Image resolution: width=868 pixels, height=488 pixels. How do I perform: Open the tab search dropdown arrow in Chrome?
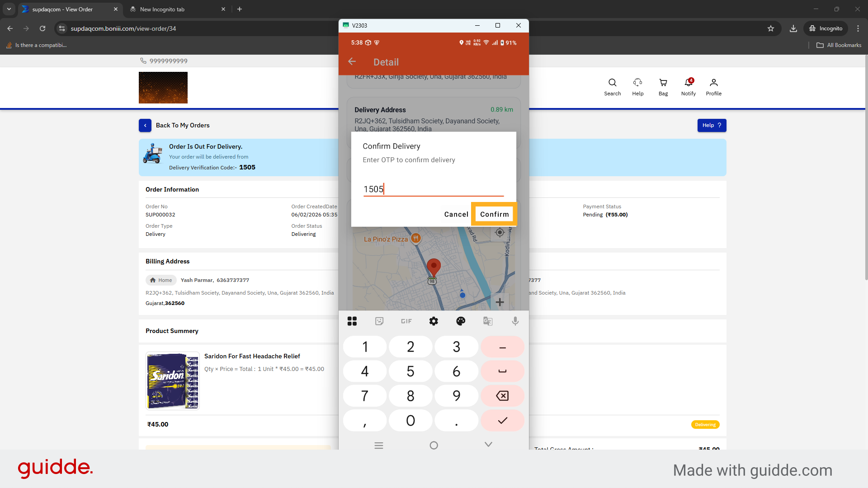coord(9,9)
